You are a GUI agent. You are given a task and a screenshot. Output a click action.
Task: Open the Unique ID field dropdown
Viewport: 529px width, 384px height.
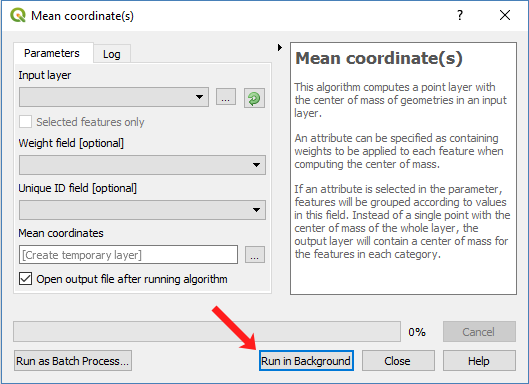[x=142, y=210]
